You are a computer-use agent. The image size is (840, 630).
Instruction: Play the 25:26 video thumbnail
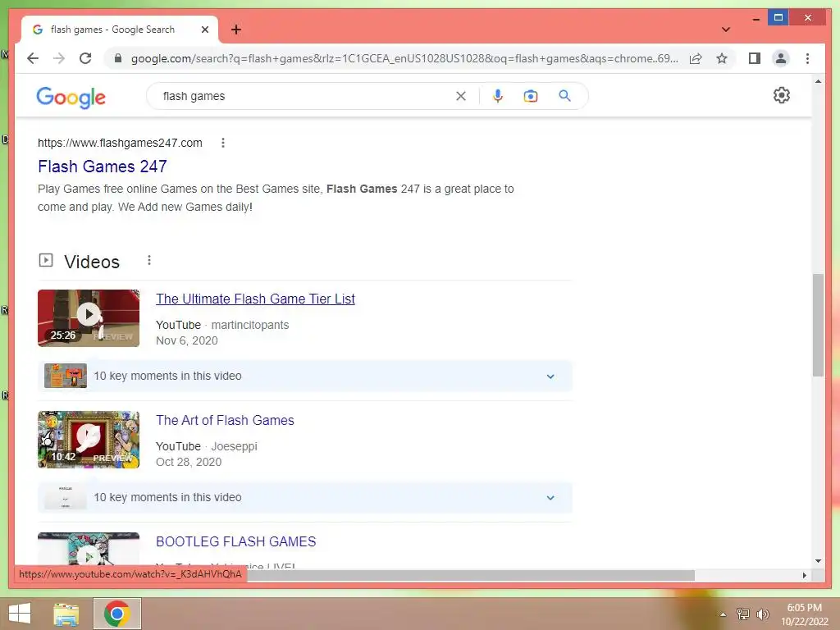click(x=89, y=318)
